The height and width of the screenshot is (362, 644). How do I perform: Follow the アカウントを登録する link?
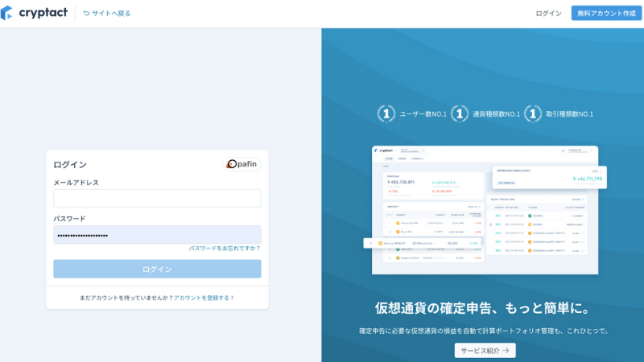(201, 298)
